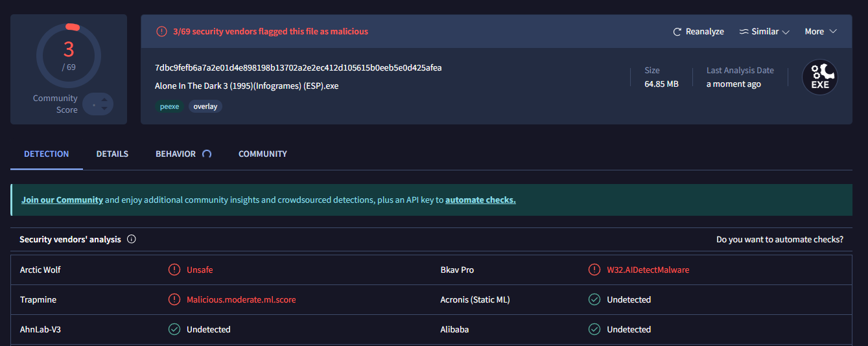
Task: Click the warning icon next to Unsafe
Action: [174, 270]
